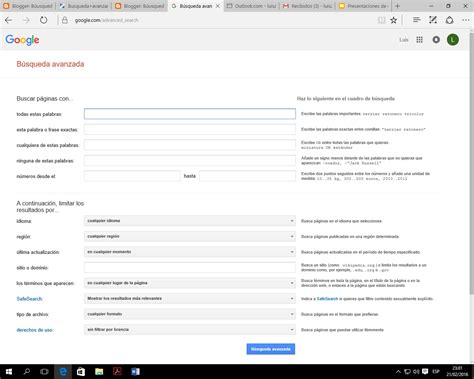Focus the ninguna de estas palabras field
Image resolution: width=474 pixels, height=379 pixels.
[190, 160]
